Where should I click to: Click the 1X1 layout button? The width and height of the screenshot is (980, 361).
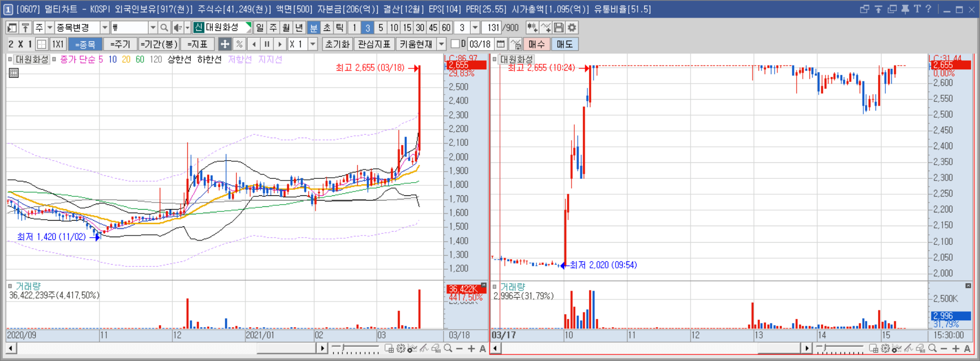[x=58, y=44]
